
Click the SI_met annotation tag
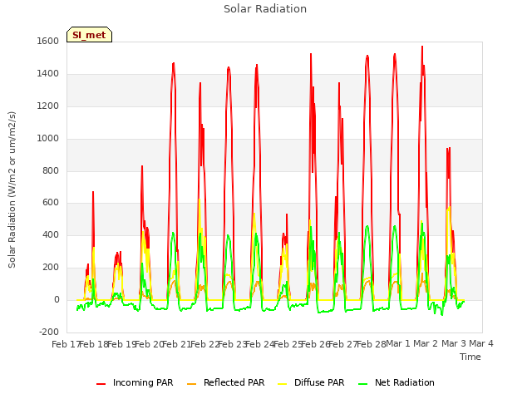coord(89,35)
